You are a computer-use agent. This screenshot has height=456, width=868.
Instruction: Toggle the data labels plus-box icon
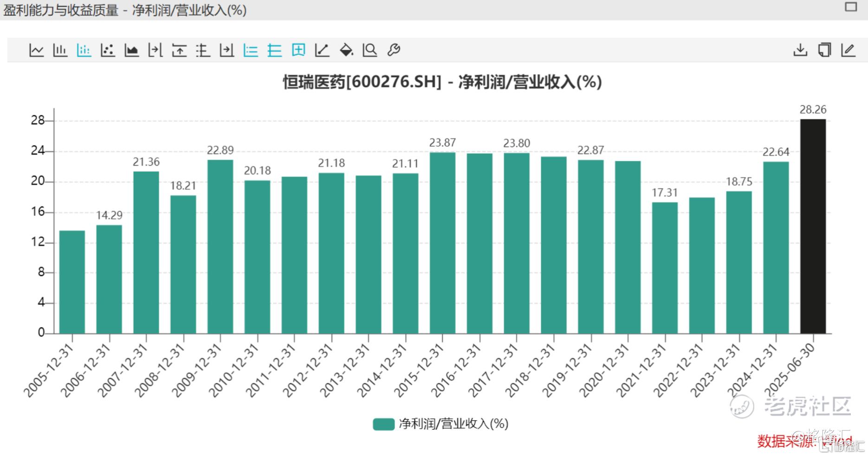(298, 50)
